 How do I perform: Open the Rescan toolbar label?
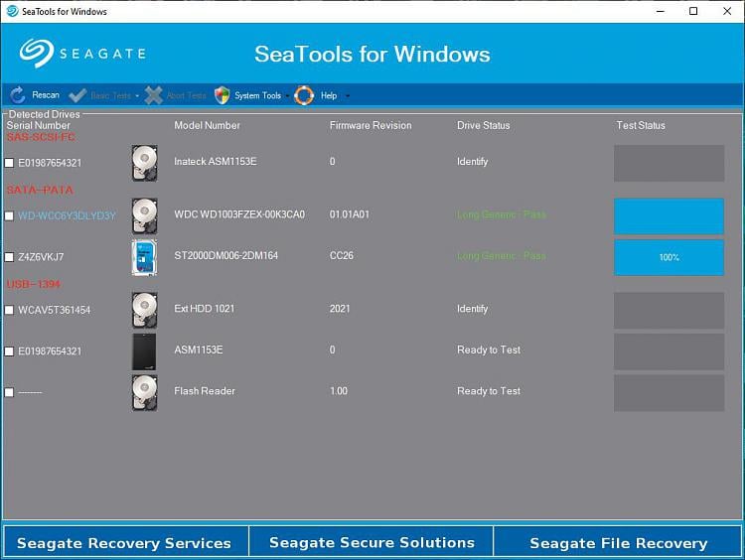[46, 95]
